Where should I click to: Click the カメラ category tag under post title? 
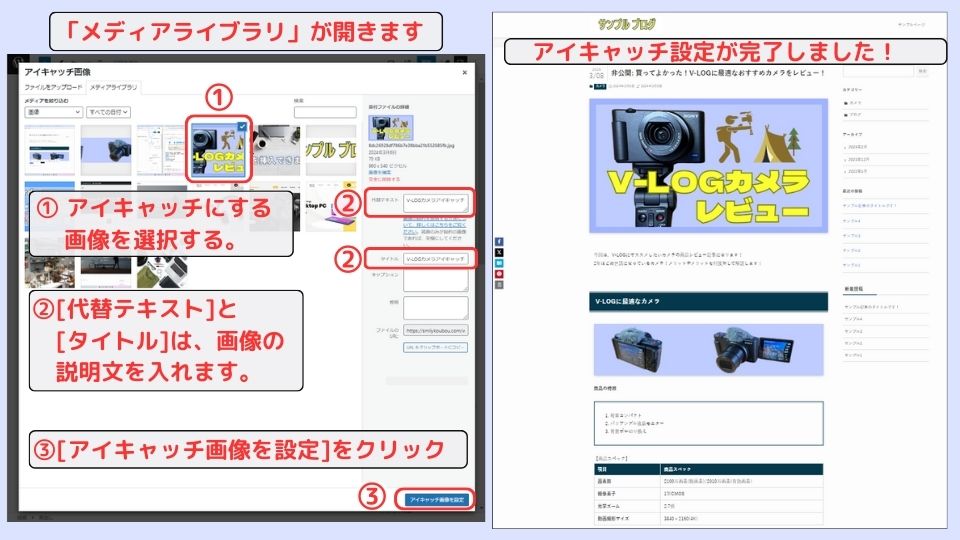coord(600,87)
